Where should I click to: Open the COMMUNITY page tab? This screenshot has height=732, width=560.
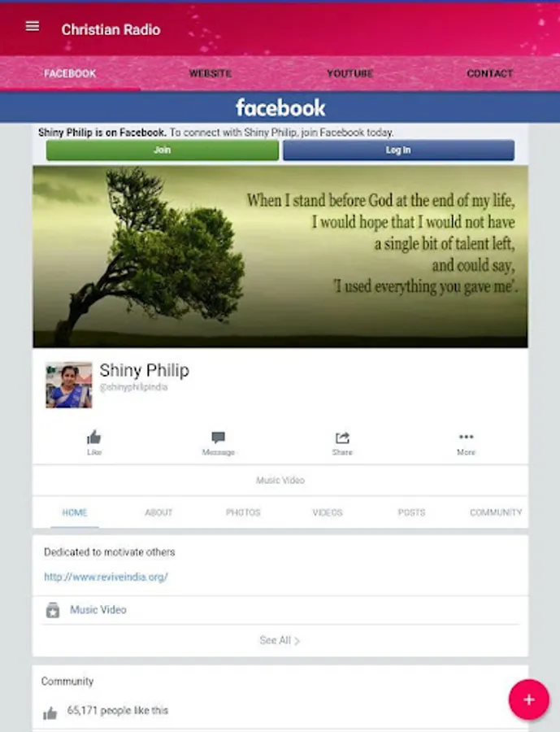point(496,512)
